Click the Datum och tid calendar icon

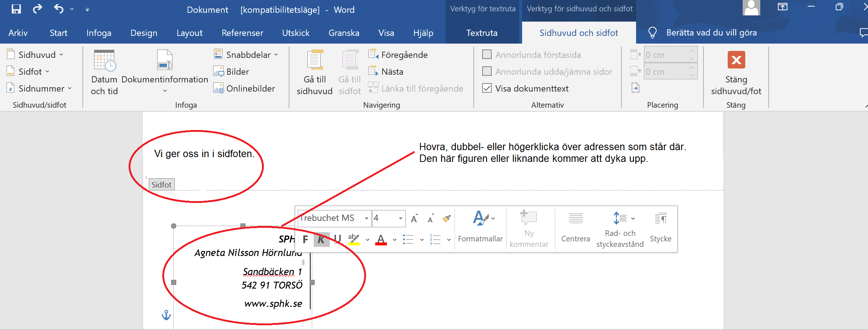104,60
